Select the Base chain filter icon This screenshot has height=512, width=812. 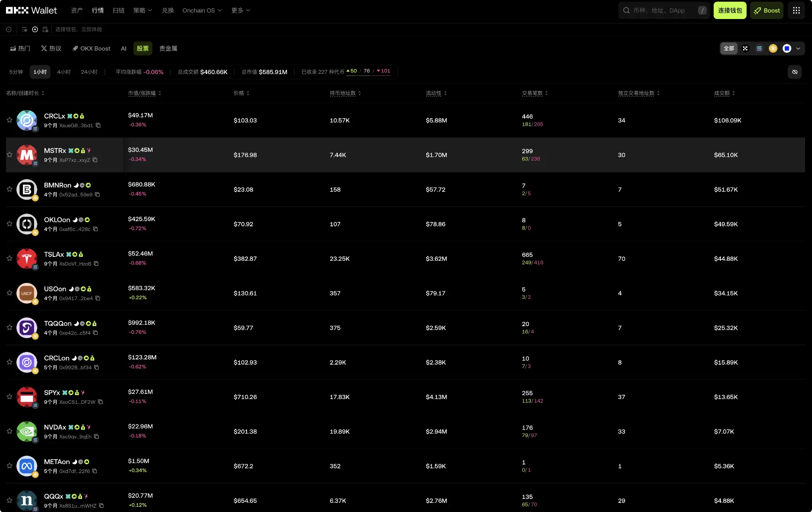click(x=786, y=48)
